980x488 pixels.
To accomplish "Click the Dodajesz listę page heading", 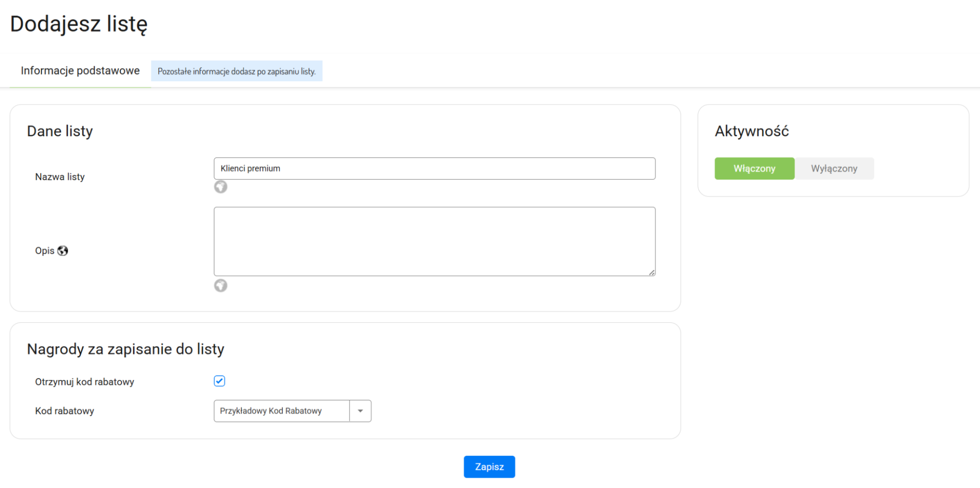I will pyautogui.click(x=78, y=24).
